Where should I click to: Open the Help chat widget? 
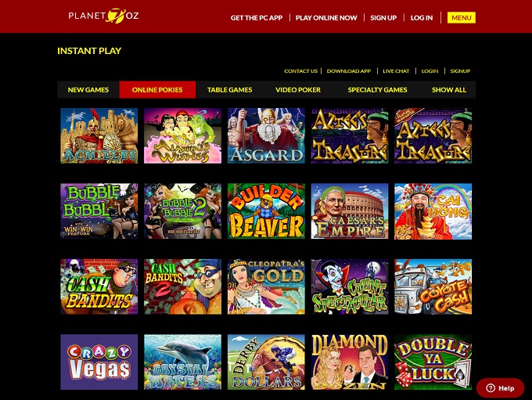(x=500, y=387)
